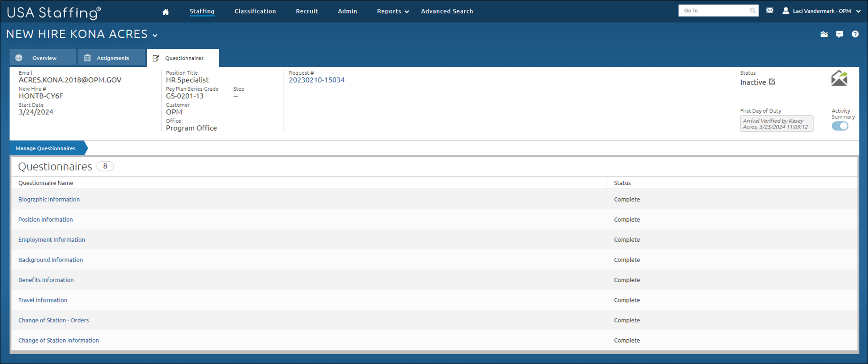Click the Program Office value
The height and width of the screenshot is (364, 868).
(x=191, y=128)
